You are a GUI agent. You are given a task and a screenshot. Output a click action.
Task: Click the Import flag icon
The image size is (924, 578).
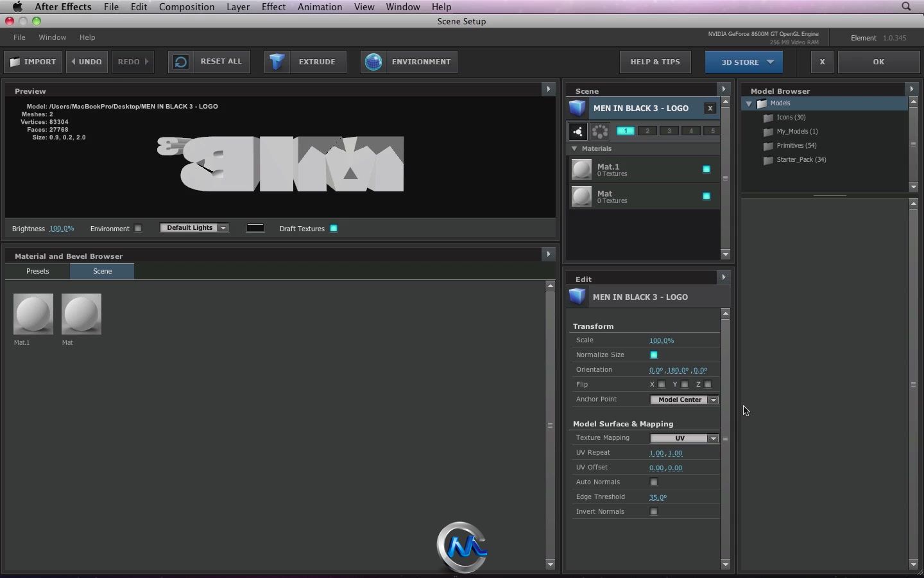point(15,62)
